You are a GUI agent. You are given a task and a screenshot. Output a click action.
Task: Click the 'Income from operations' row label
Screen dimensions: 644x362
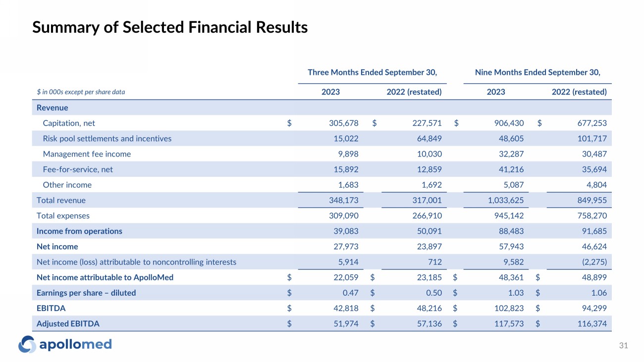pyautogui.click(x=79, y=231)
